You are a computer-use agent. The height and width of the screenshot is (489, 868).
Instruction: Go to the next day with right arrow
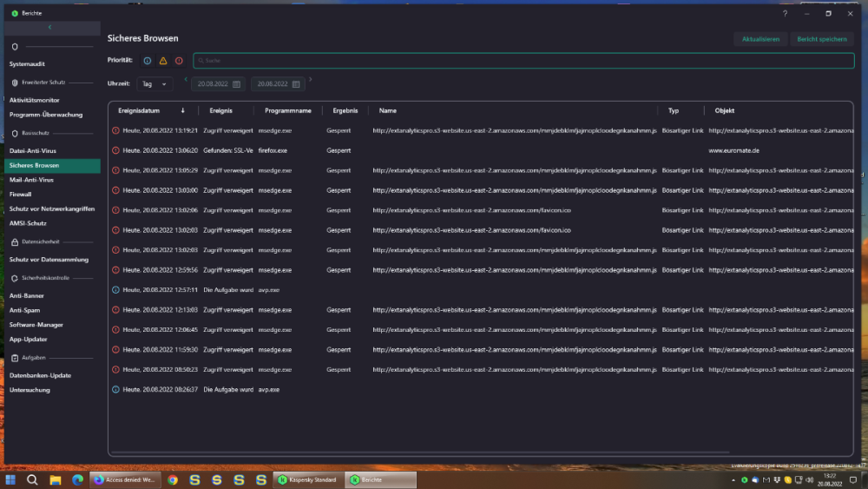(x=311, y=79)
